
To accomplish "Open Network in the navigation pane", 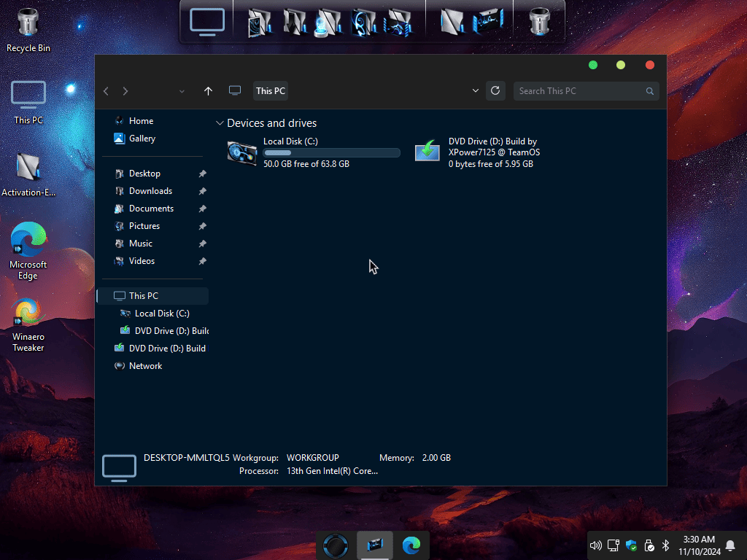I will click(x=145, y=366).
